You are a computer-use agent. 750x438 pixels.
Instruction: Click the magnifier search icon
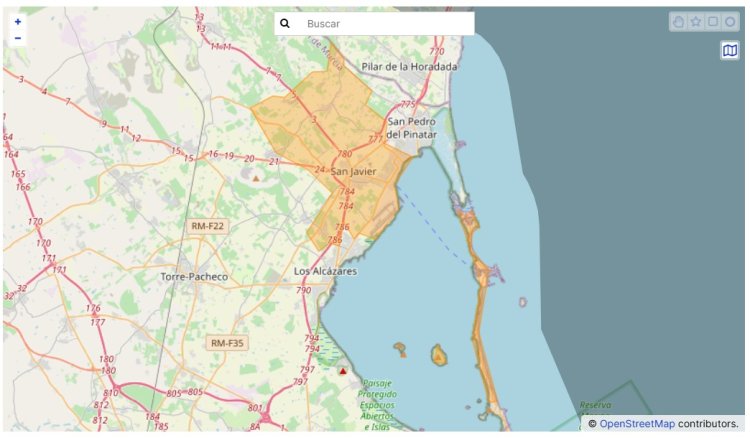(x=285, y=23)
